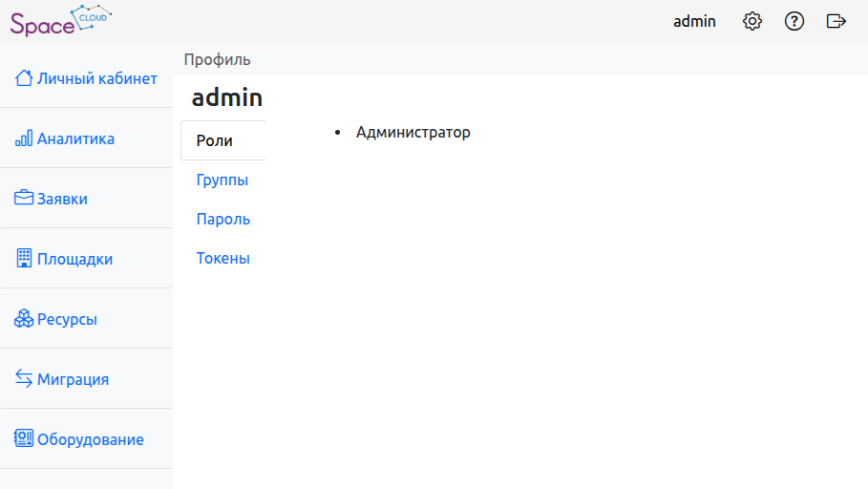Image resolution: width=868 pixels, height=489 pixels.
Task: Click the bar chart Аналитика icon
Action: (24, 138)
